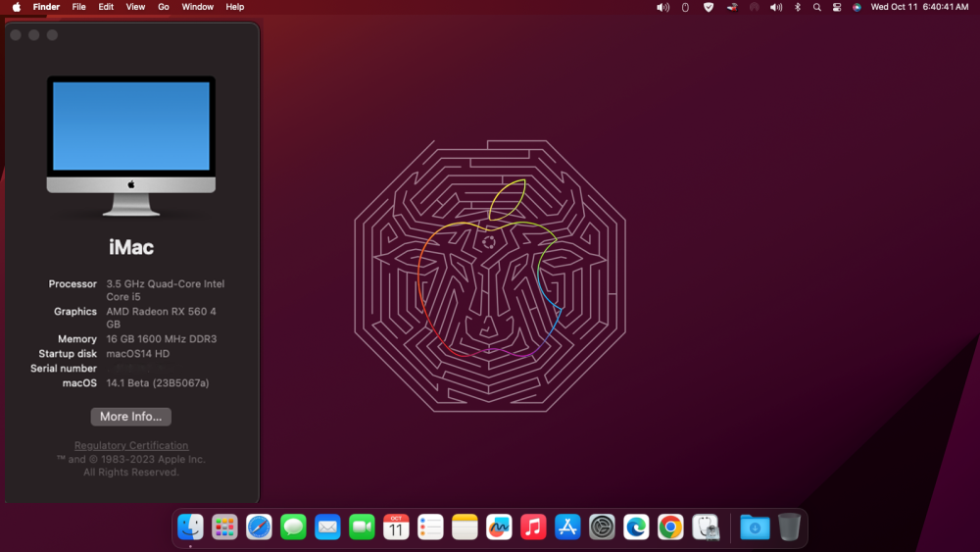The width and height of the screenshot is (980, 552).
Task: Close the About This Mac window
Action: tap(17, 35)
